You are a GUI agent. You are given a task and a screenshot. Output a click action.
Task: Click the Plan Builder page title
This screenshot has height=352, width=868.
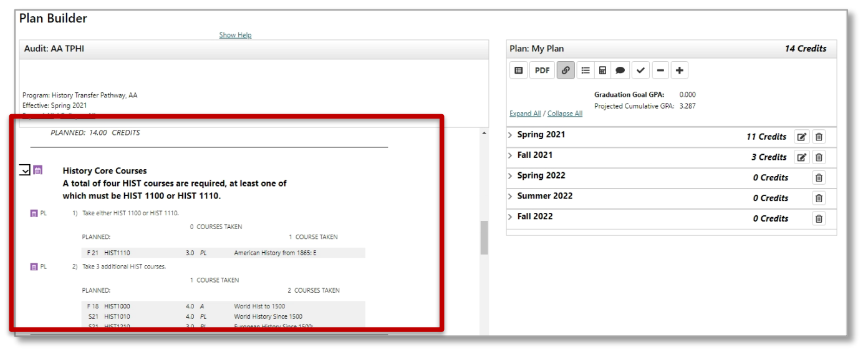53,18
